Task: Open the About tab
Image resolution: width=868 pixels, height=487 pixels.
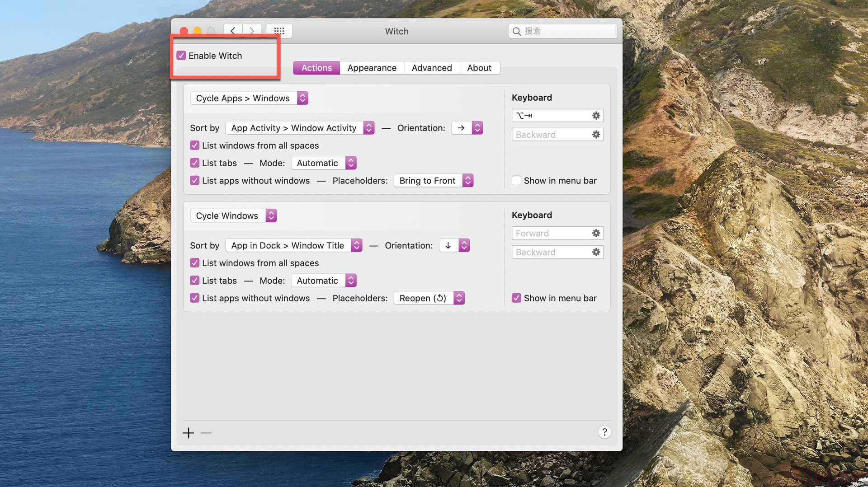Action: (479, 68)
